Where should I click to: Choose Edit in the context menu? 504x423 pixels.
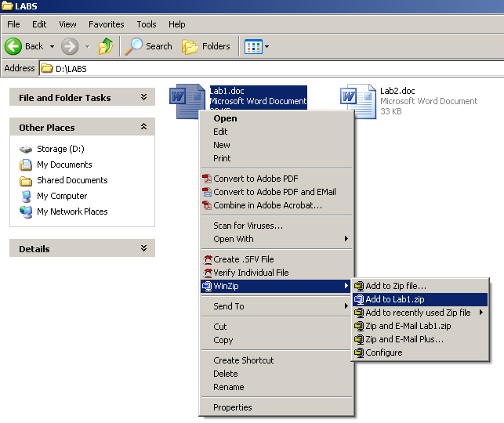(x=277, y=132)
